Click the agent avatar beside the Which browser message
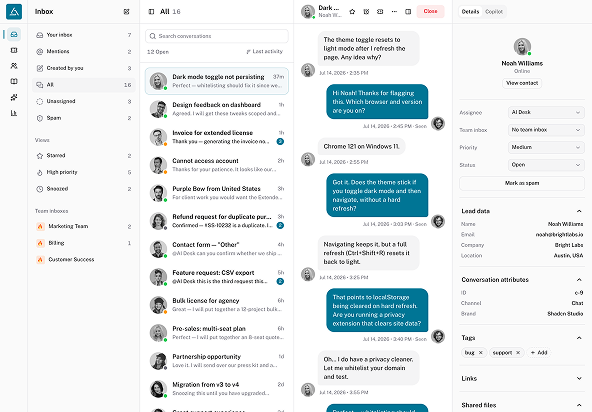 point(438,123)
